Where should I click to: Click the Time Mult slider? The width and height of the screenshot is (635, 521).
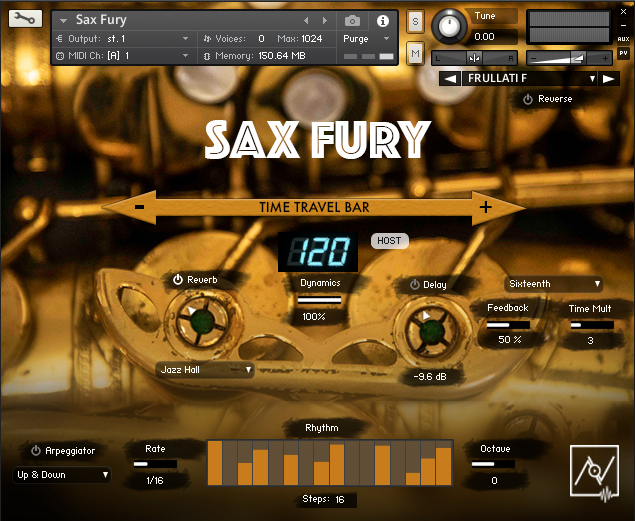tap(592, 325)
